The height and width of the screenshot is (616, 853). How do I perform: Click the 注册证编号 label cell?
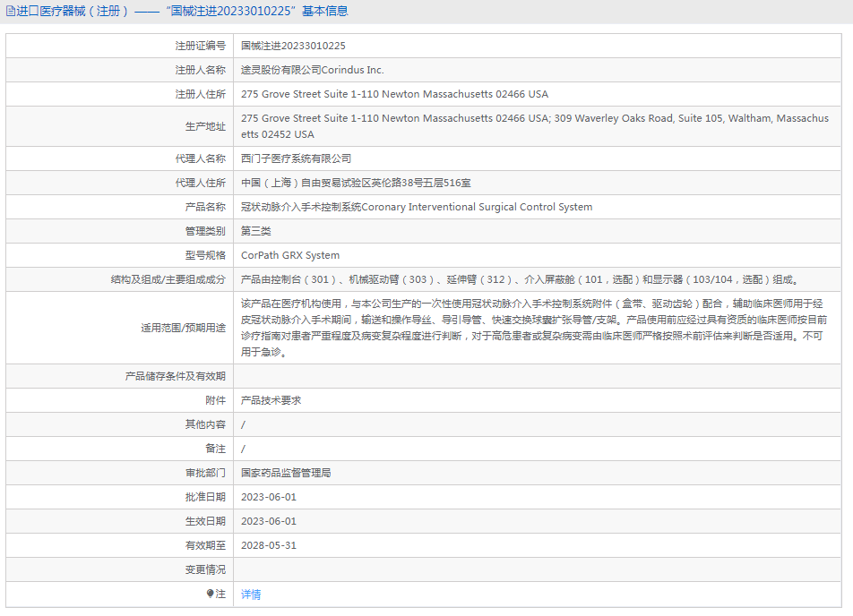200,46
